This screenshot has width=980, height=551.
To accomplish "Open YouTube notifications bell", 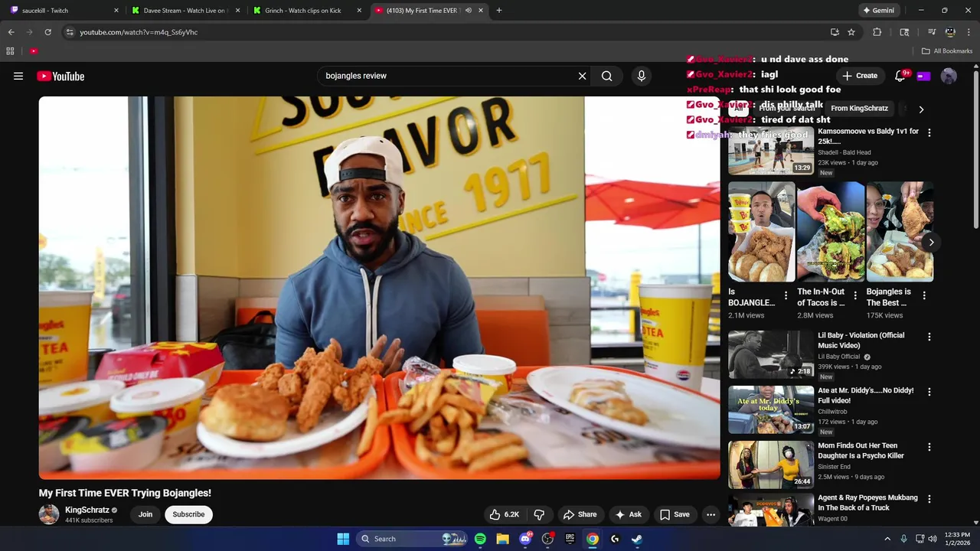I will coord(900,76).
